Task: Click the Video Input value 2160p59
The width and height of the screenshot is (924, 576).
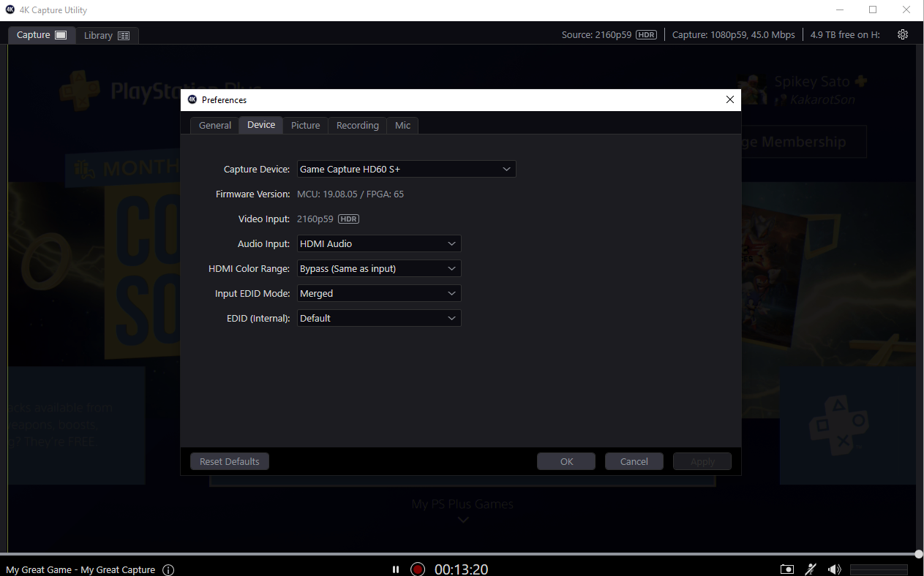Action: tap(315, 219)
